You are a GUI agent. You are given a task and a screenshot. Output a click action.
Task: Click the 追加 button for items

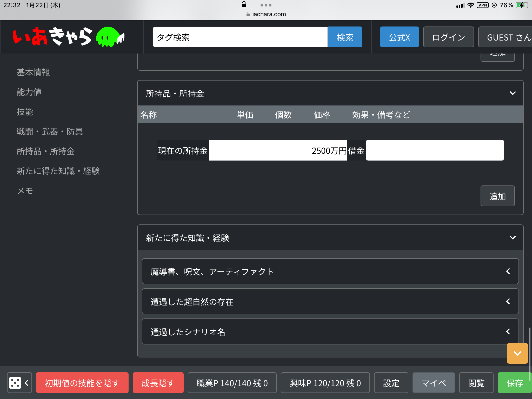(x=497, y=196)
